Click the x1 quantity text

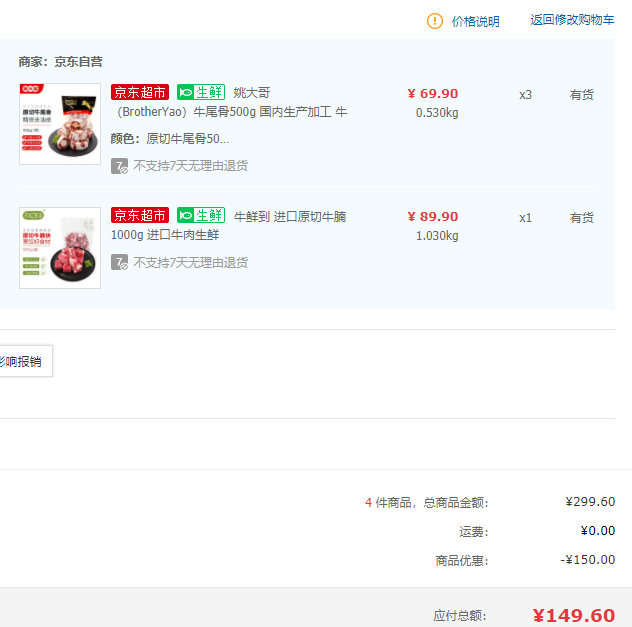(x=525, y=218)
